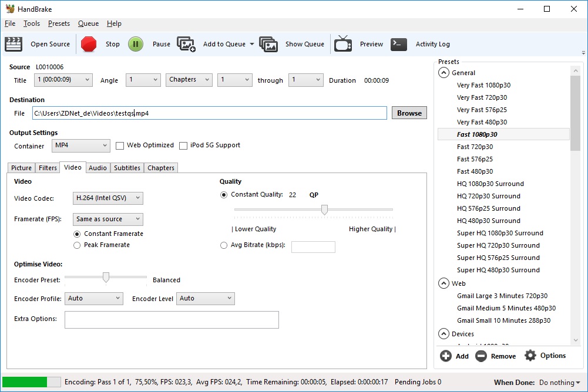Open the Help menu
Viewport: 588px width, 392px height.
point(114,23)
